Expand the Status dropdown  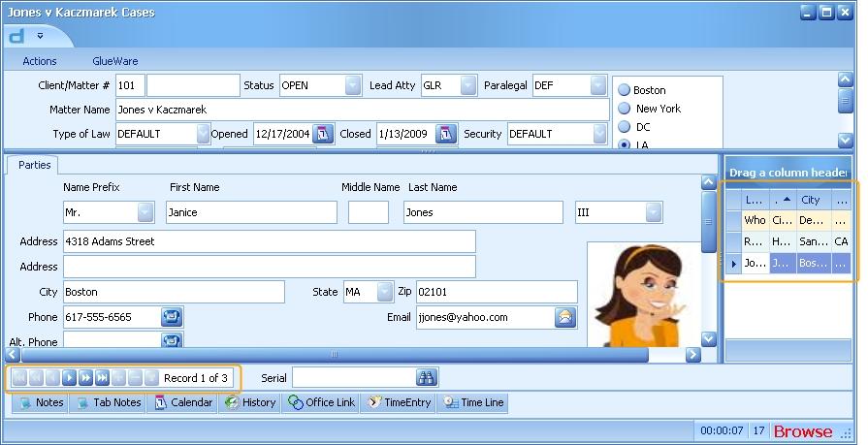tap(353, 85)
